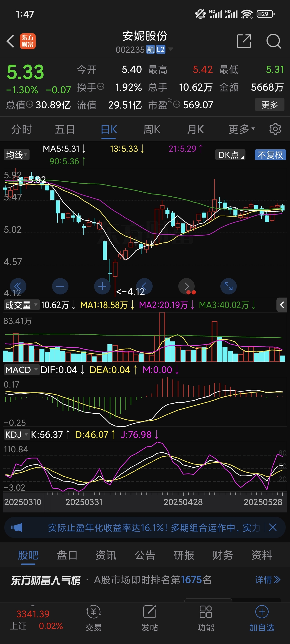Open the 资讯 tab

click(106, 555)
